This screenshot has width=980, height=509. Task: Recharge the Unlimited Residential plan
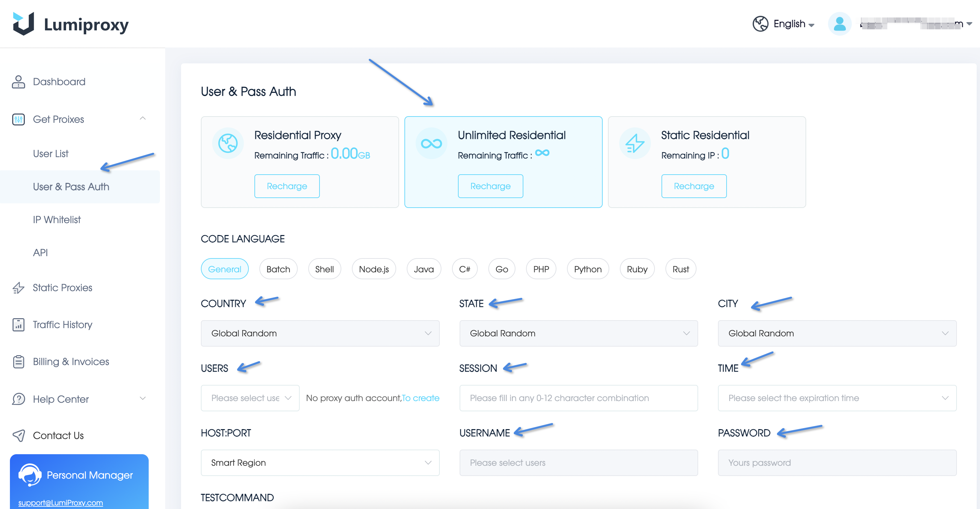(490, 186)
